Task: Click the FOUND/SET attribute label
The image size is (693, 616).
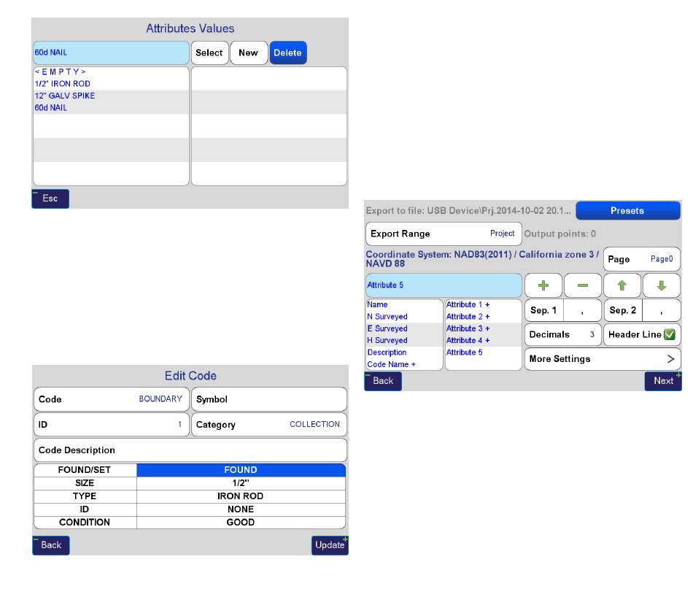Action: pos(85,470)
